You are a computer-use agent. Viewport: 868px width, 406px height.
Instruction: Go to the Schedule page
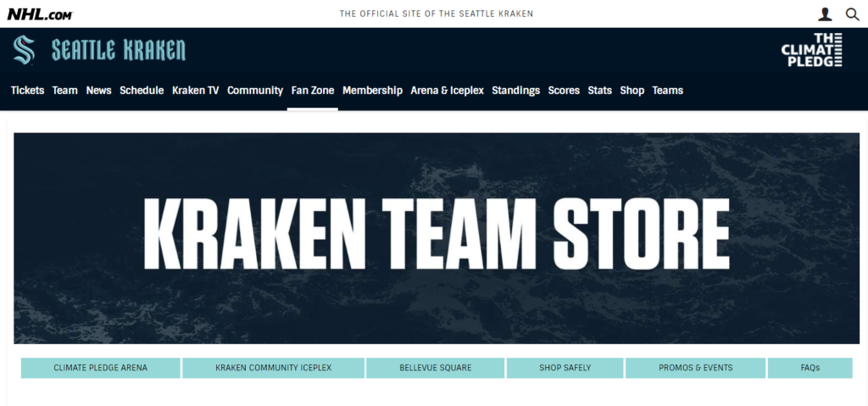[x=142, y=91]
